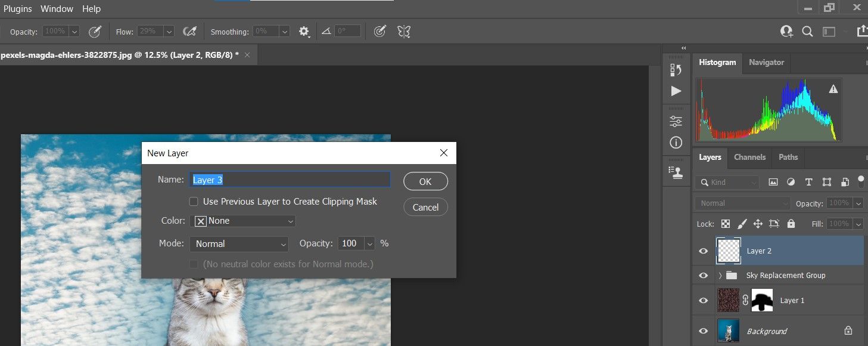
Task: Click the share export icon
Action: pyautogui.click(x=861, y=32)
